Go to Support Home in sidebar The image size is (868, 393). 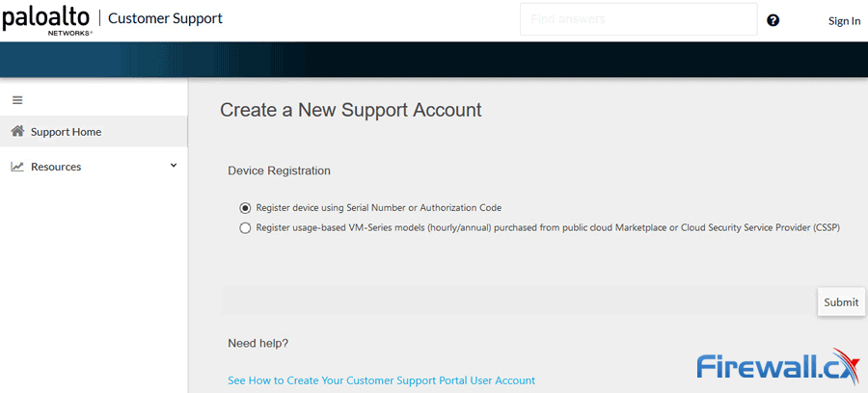tap(94, 132)
